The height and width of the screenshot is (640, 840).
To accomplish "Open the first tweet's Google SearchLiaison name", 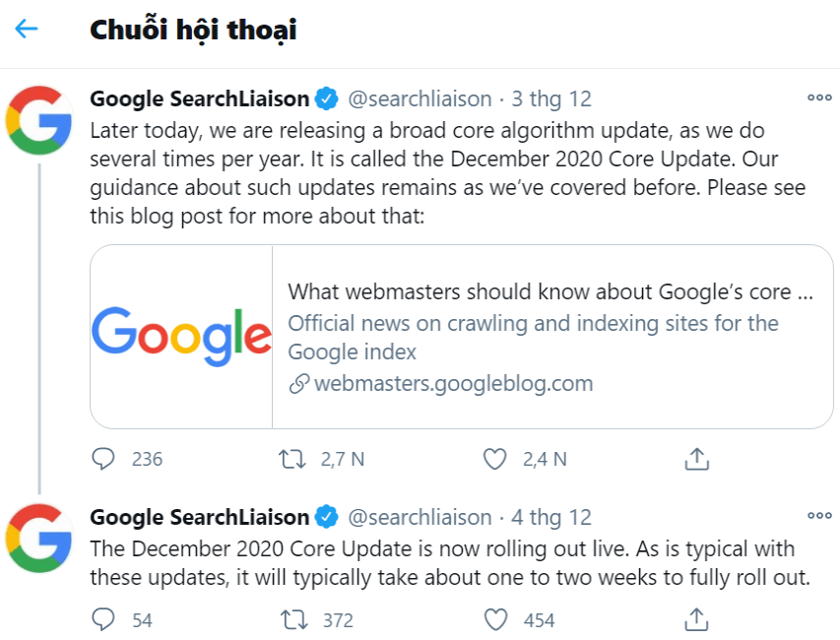I will (x=200, y=99).
